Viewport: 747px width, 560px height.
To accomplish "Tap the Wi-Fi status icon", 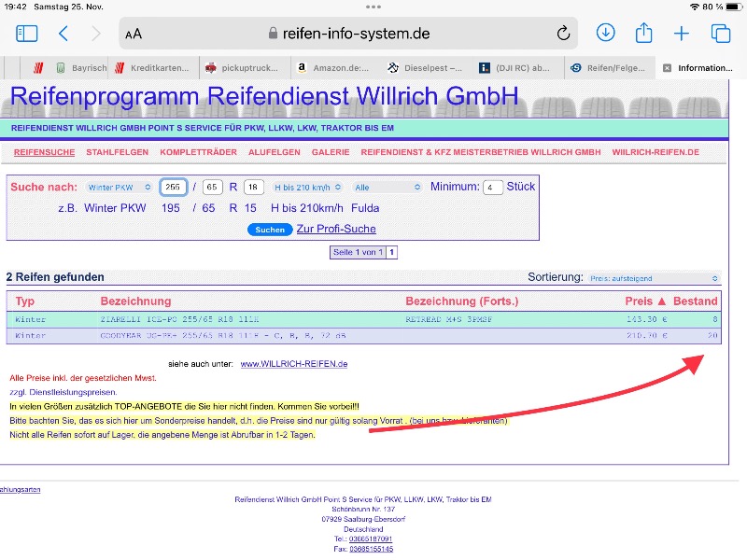I will tap(695, 7).
